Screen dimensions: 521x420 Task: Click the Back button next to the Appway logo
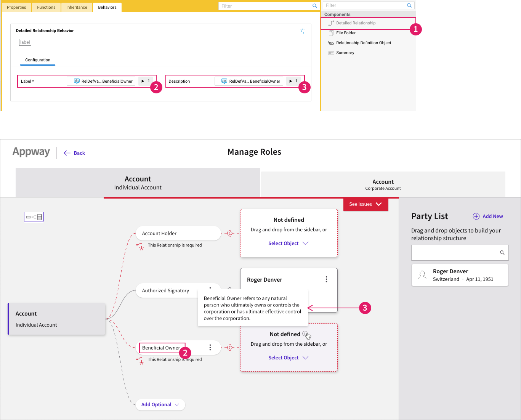tap(74, 152)
